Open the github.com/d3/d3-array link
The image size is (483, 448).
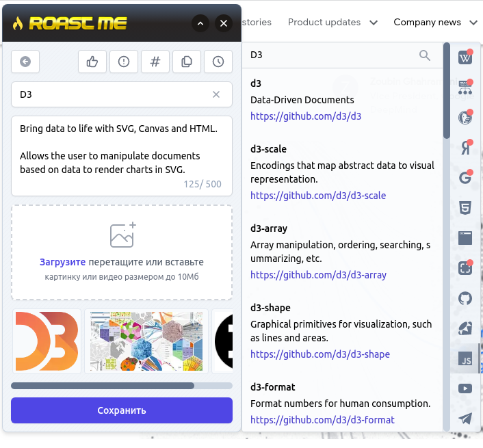pos(318,275)
